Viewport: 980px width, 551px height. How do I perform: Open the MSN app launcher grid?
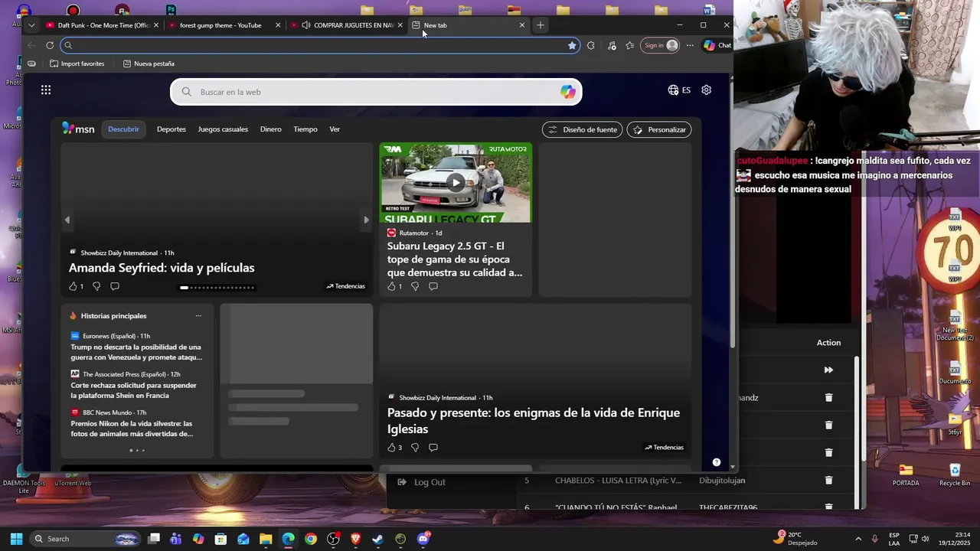click(x=46, y=90)
